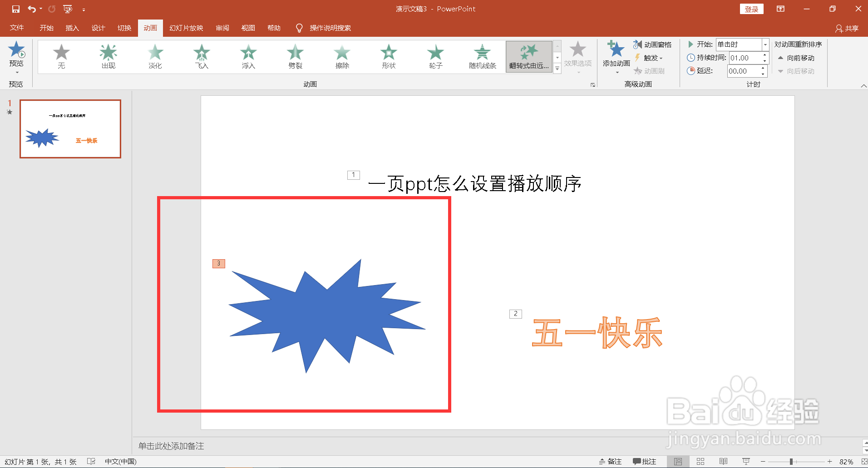Select slide 1 thumbnail
This screenshot has width=868, height=468.
click(70, 129)
